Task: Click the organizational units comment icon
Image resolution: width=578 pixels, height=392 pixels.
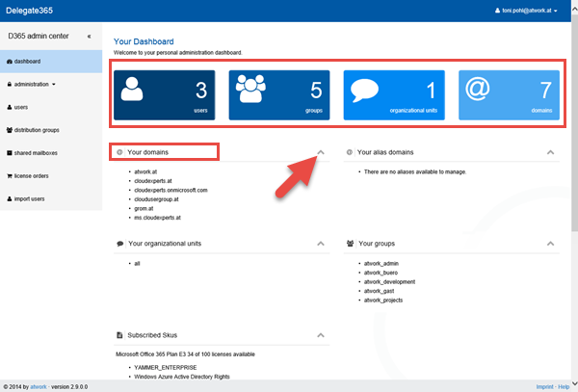Action: (119, 244)
